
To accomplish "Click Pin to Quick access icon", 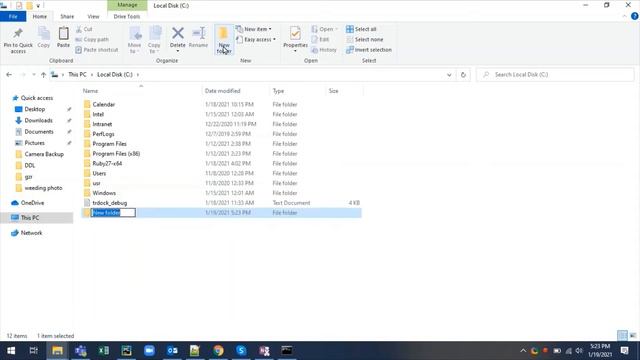I will 18,40.
